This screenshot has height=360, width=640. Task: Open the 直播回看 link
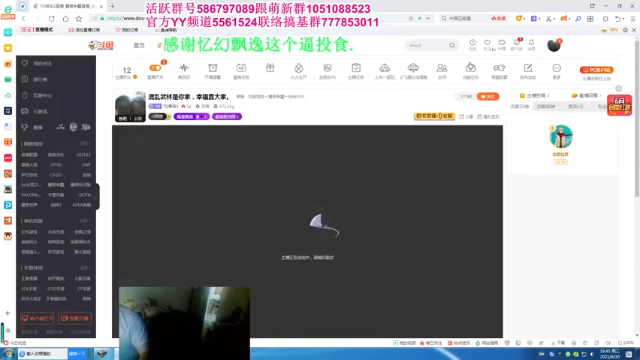(587, 96)
